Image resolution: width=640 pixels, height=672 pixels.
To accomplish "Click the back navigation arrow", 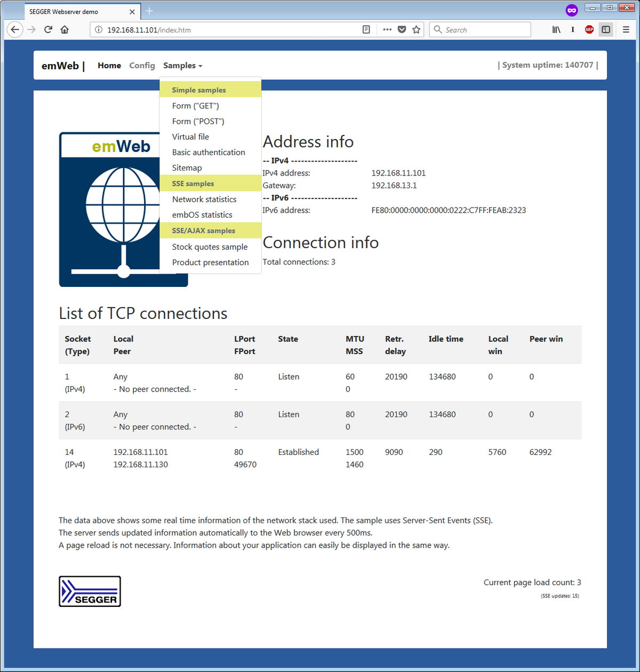I will click(15, 30).
